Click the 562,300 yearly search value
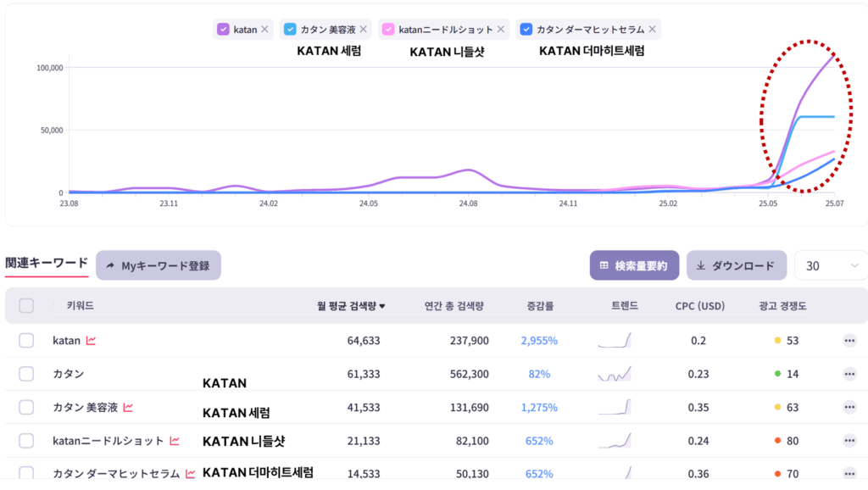The width and height of the screenshot is (868, 490). pos(470,374)
